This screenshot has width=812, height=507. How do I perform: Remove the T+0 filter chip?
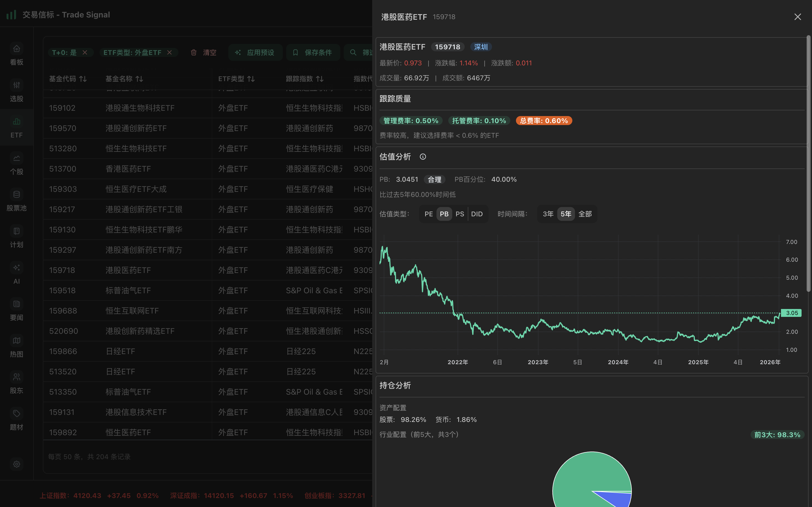click(x=85, y=52)
